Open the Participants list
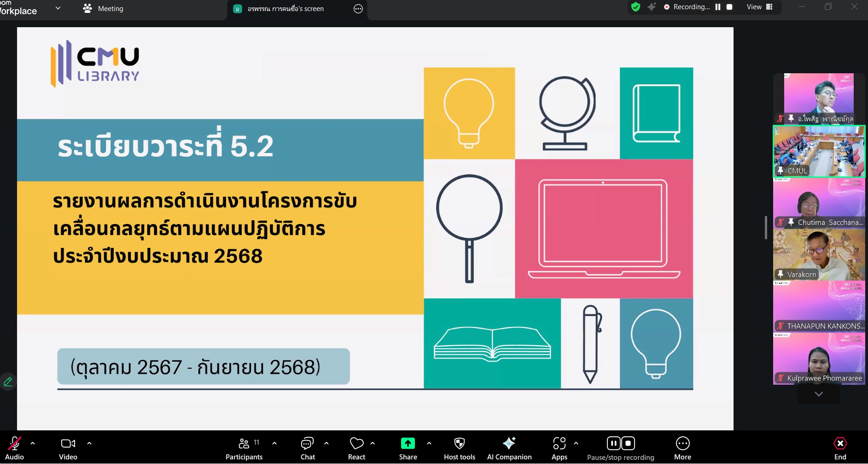This screenshot has height=464, width=868. [244, 448]
